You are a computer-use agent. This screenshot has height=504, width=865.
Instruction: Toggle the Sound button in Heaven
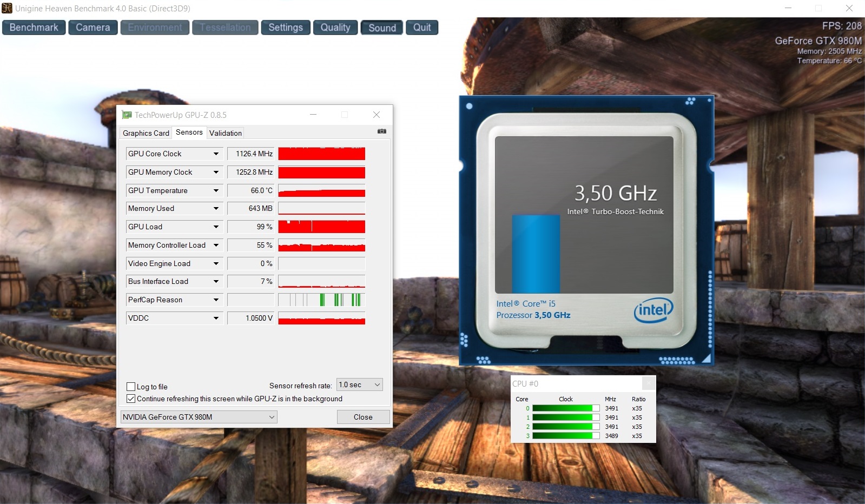coord(382,28)
